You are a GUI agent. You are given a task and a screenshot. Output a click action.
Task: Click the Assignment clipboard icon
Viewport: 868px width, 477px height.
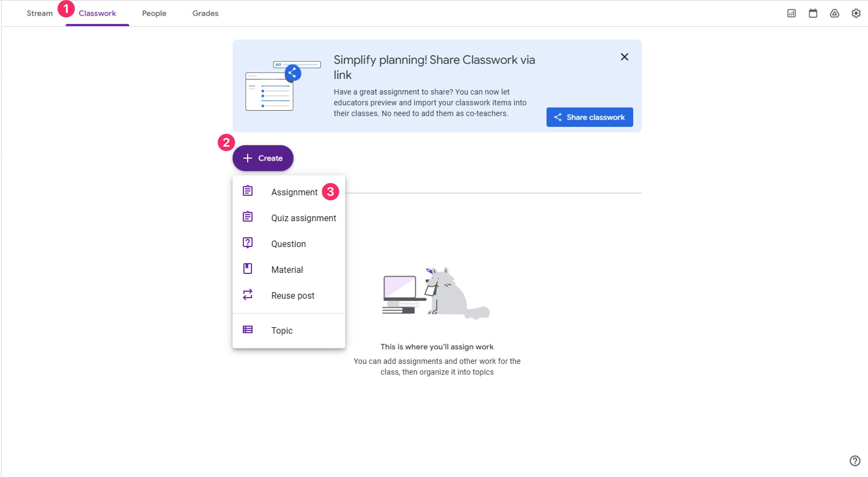(x=248, y=191)
